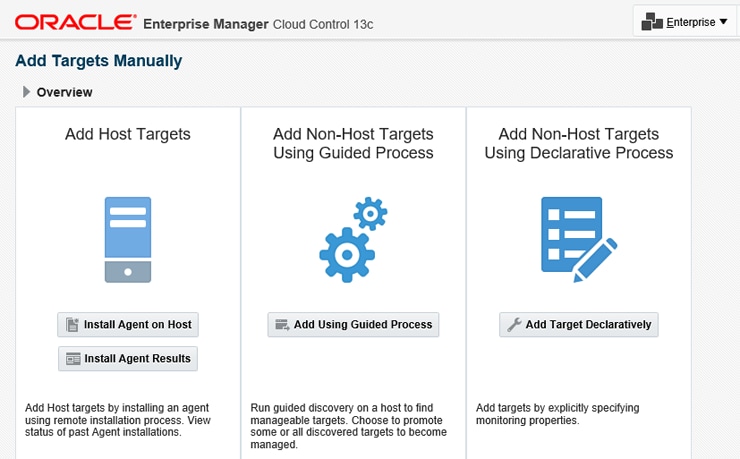The image size is (740, 459).
Task: Open the Enterprise dropdown arrow
Action: (723, 22)
